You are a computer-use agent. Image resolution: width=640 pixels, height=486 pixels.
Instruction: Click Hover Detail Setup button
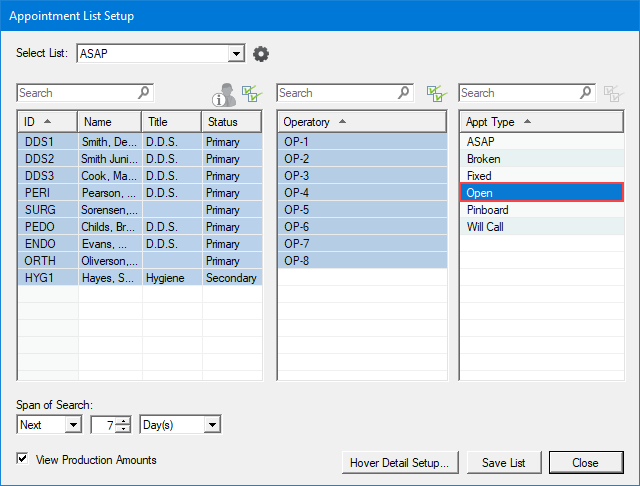(x=400, y=462)
